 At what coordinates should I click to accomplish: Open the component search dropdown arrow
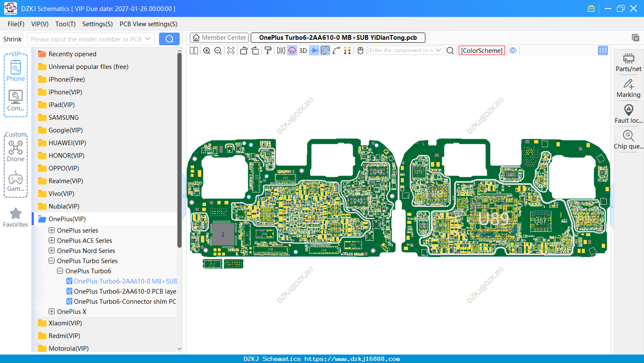tap(438, 50)
